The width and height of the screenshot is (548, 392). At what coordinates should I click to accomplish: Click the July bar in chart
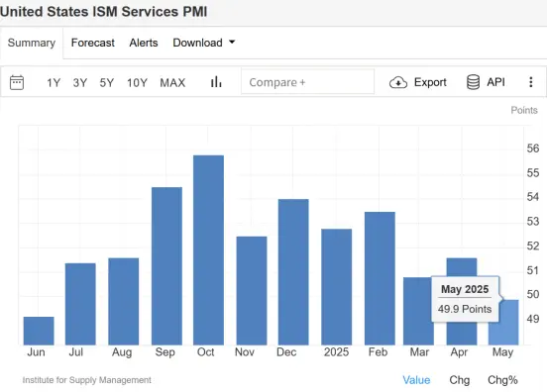[x=80, y=304]
